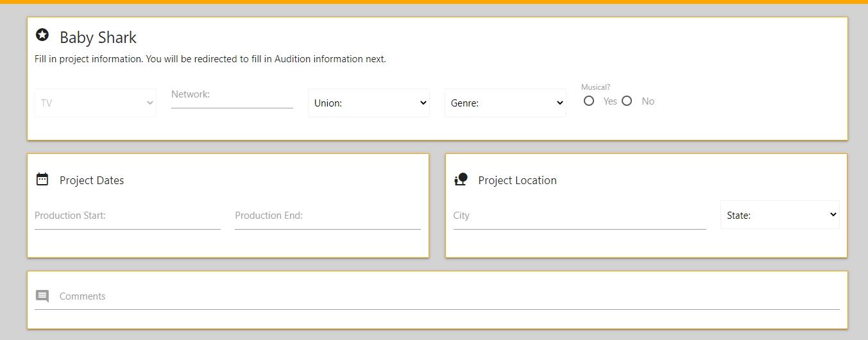868x340 pixels.
Task: Select Yes for Musical
Action: [589, 101]
